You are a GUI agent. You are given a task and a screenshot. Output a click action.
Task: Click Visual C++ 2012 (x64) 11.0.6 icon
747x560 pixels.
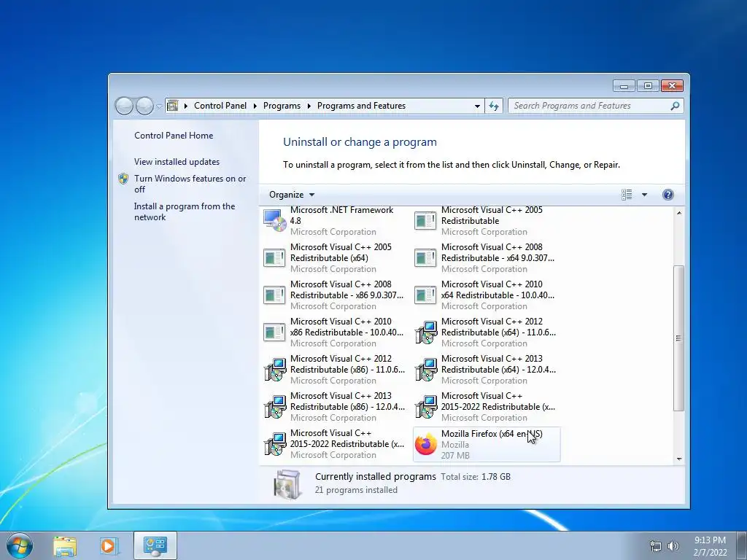[x=426, y=332]
